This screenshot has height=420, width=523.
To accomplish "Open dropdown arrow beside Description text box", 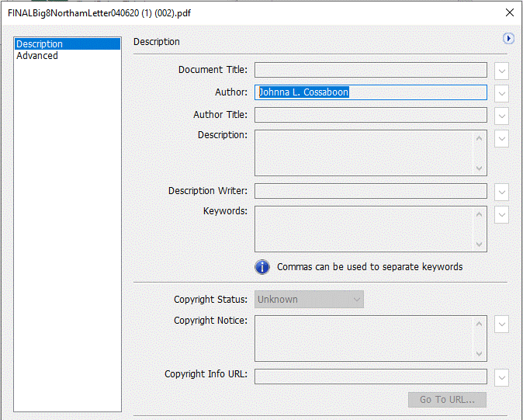I will click(501, 138).
